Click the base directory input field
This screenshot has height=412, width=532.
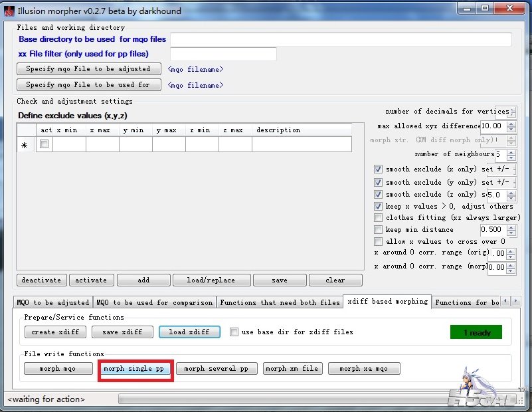pos(341,39)
